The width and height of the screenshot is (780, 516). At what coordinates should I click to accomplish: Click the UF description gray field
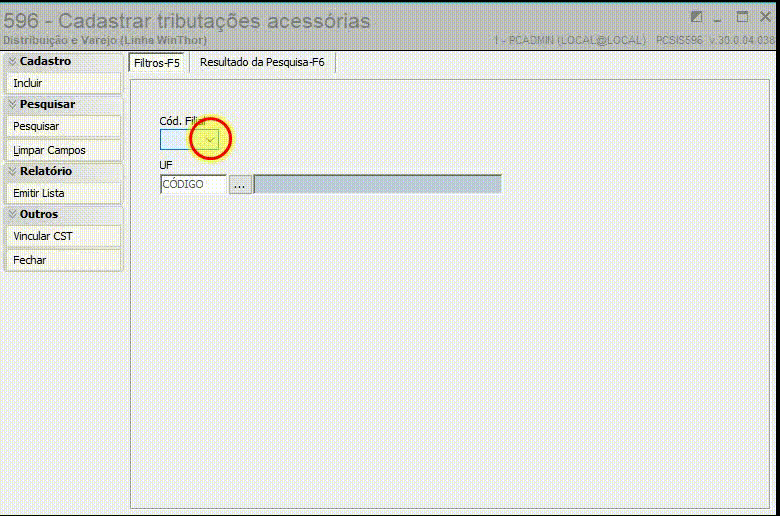(x=378, y=184)
